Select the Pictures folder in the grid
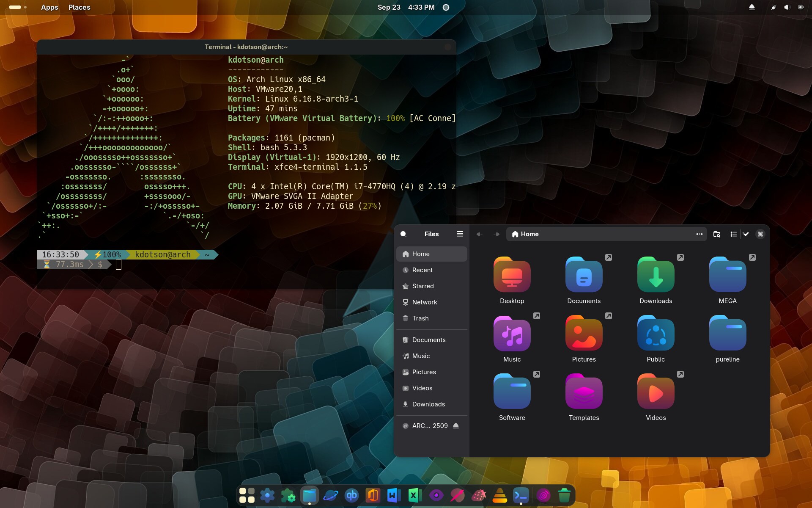This screenshot has width=812, height=508. pos(584,333)
